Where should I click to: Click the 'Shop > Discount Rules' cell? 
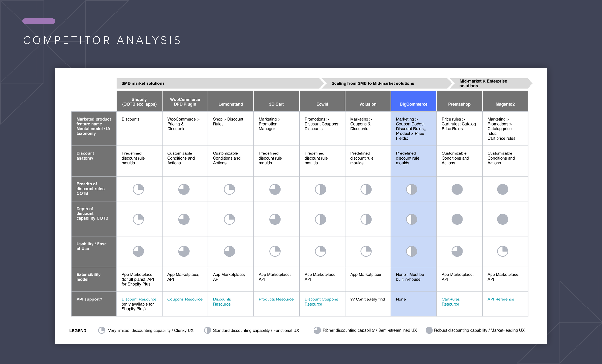click(231, 129)
